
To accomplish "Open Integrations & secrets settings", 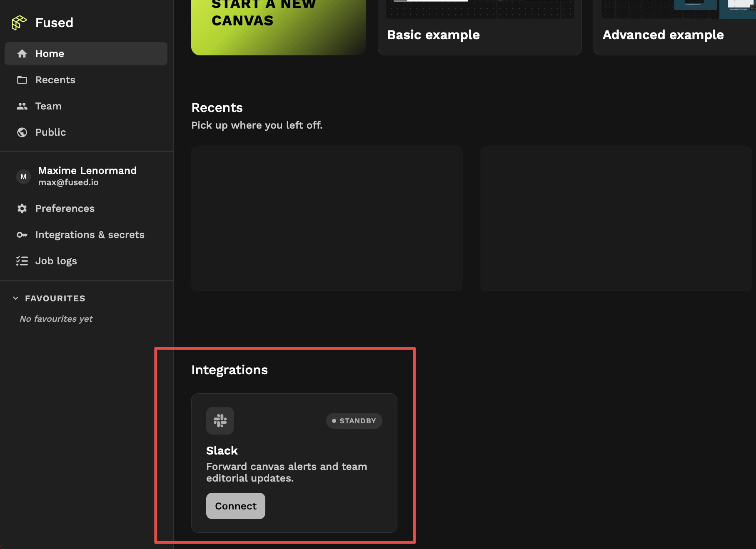I will tap(90, 235).
